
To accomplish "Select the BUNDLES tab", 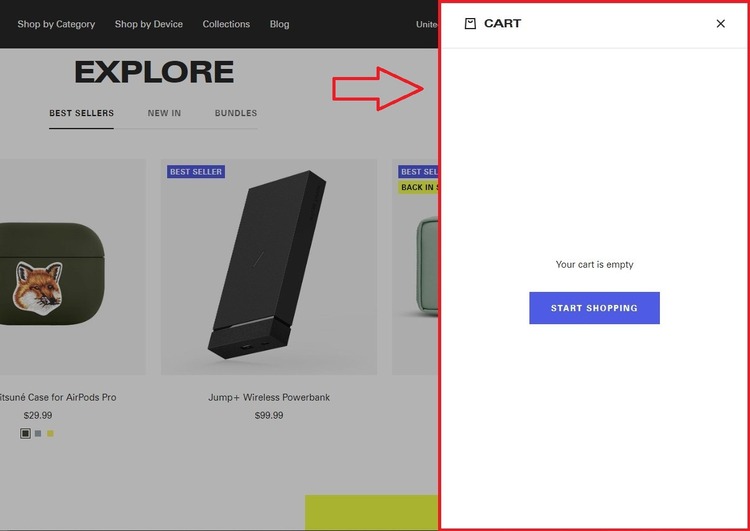I will pyautogui.click(x=236, y=113).
